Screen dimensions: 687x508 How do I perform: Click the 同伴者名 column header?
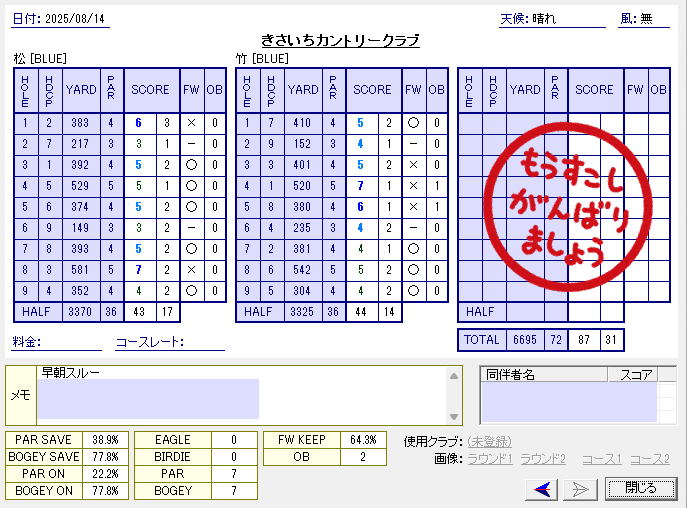543,375
